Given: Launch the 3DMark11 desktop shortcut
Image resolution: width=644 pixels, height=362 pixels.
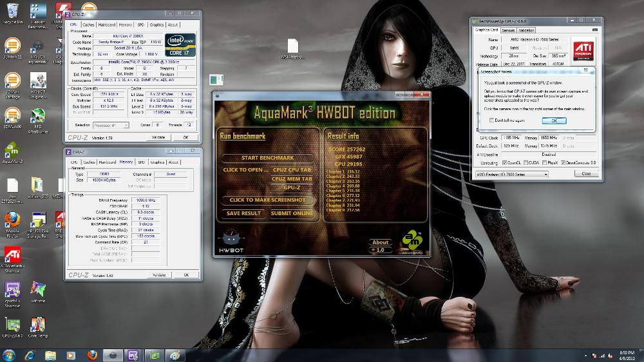Looking at the screenshot, I should [x=13, y=48].
